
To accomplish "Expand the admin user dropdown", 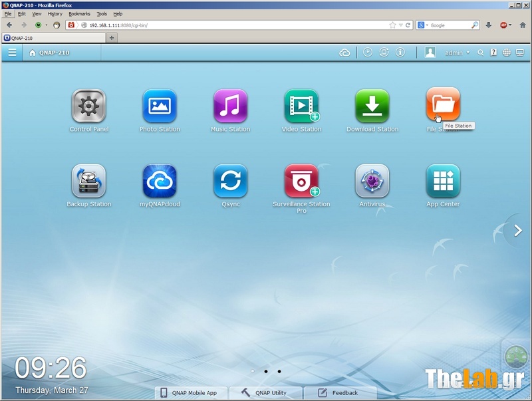I will tap(468, 53).
